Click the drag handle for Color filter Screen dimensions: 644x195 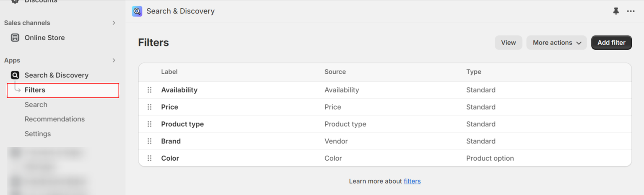(x=149, y=159)
